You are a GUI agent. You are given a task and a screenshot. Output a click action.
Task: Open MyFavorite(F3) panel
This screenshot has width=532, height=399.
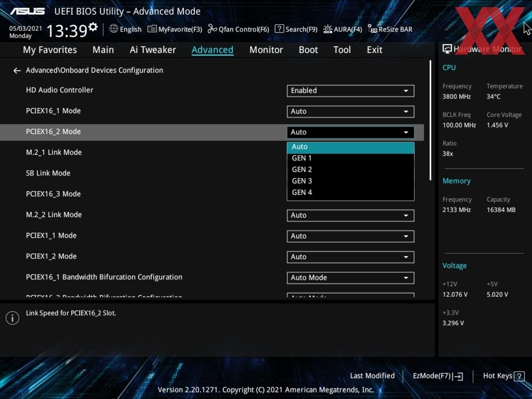click(175, 29)
